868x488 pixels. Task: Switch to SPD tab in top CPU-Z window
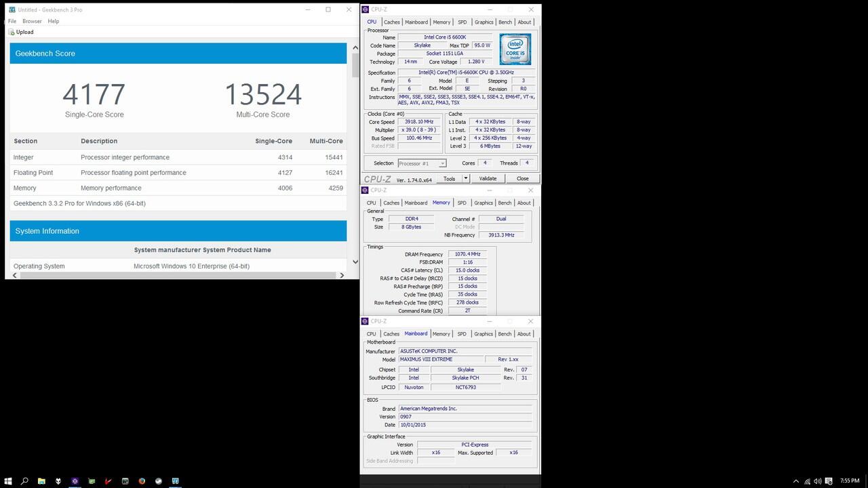point(462,22)
